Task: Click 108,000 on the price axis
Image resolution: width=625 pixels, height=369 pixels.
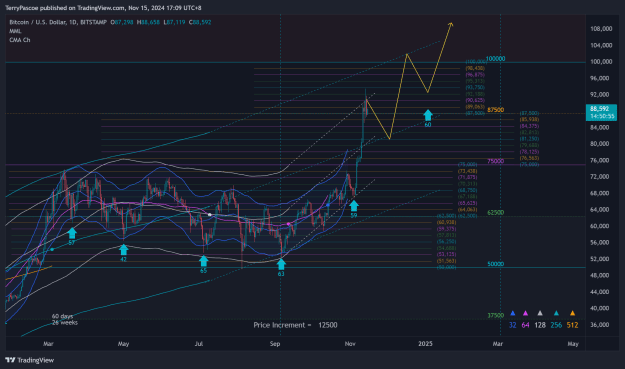Action: [x=601, y=29]
